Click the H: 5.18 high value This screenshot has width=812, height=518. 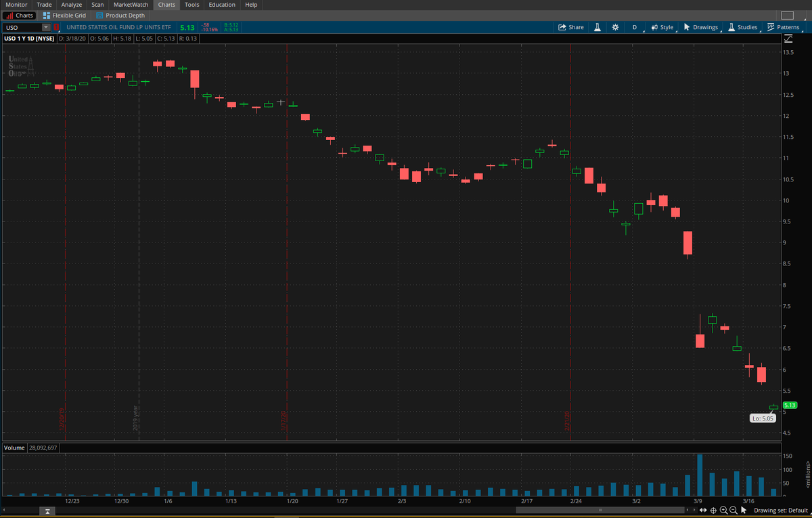[x=122, y=39]
